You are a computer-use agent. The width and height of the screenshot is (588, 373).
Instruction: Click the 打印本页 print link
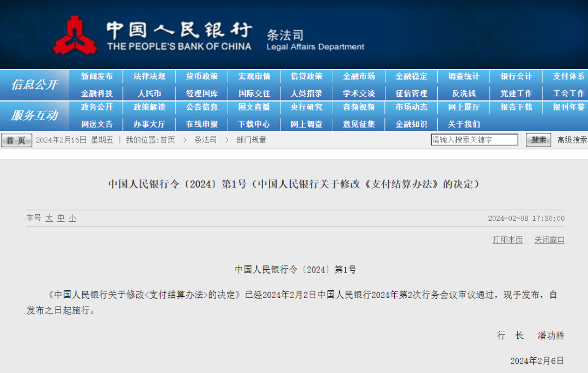coord(506,239)
